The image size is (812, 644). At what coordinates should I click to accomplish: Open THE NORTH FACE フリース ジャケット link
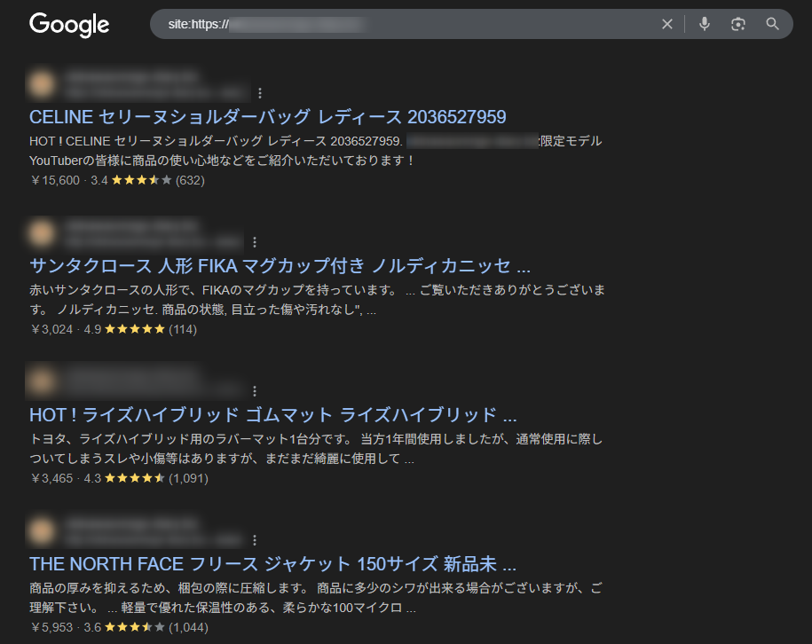pyautogui.click(x=272, y=564)
